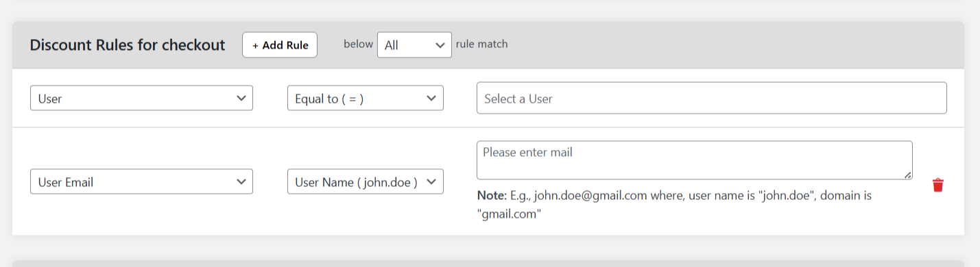Click the plus sign on Add Rule

point(255,45)
